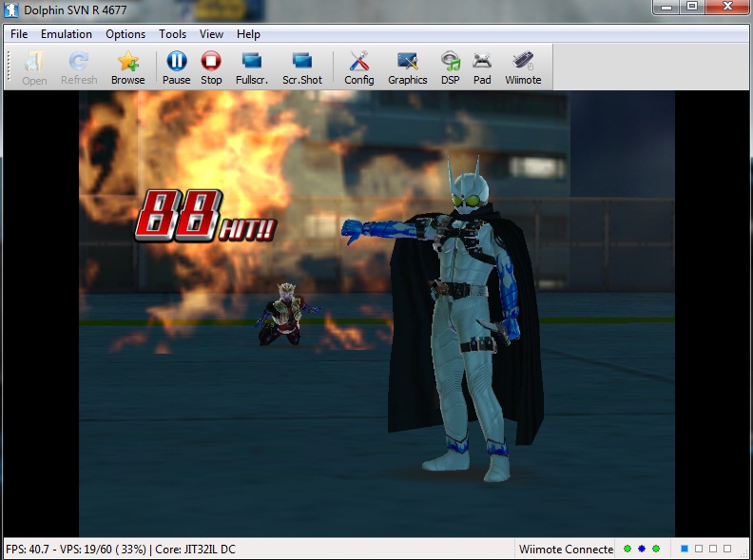Open Pad controller settings
The height and width of the screenshot is (560, 753).
(482, 68)
